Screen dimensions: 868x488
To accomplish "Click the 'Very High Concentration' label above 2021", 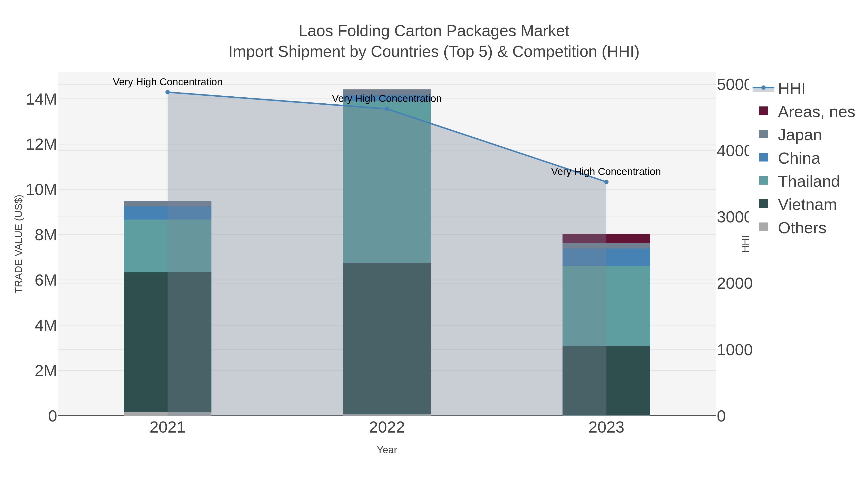I will (168, 82).
